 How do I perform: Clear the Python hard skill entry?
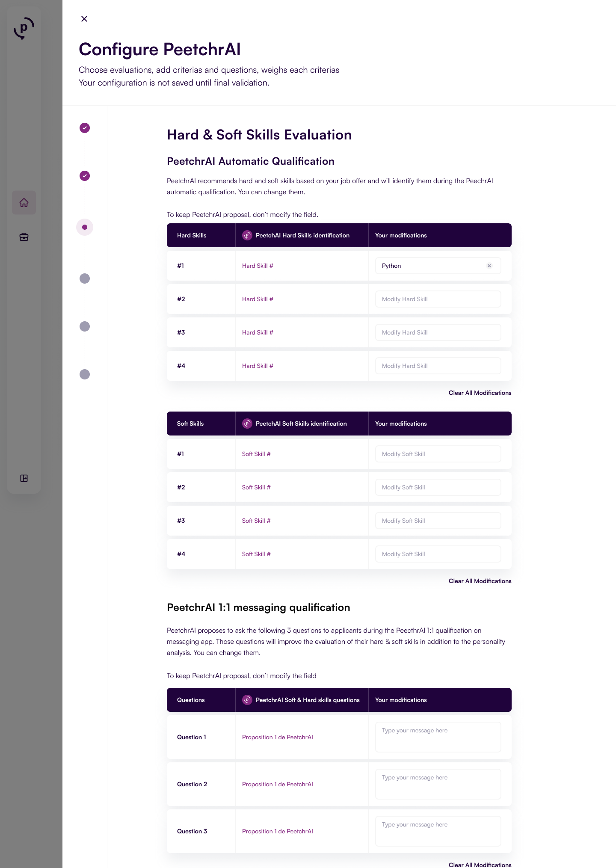[x=489, y=266]
